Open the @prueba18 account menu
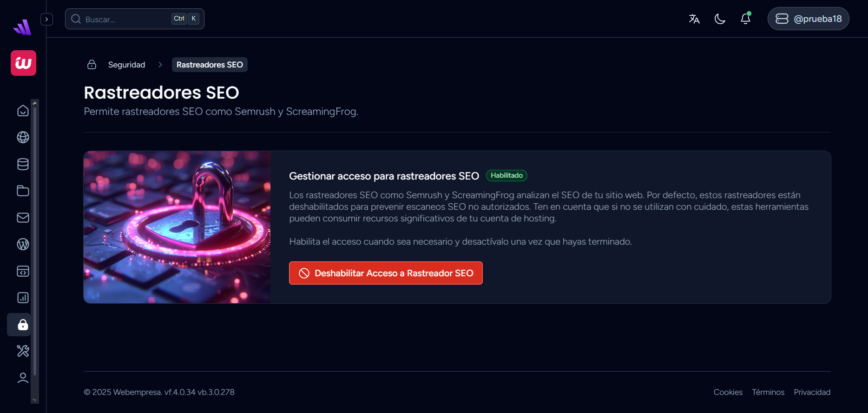This screenshot has width=868, height=413. (x=808, y=19)
